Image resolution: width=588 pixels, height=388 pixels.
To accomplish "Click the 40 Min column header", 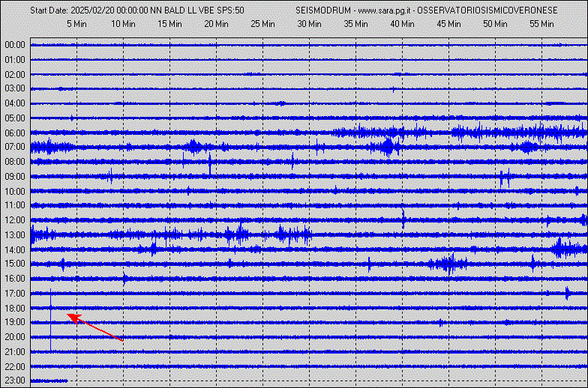I will 402,24.
